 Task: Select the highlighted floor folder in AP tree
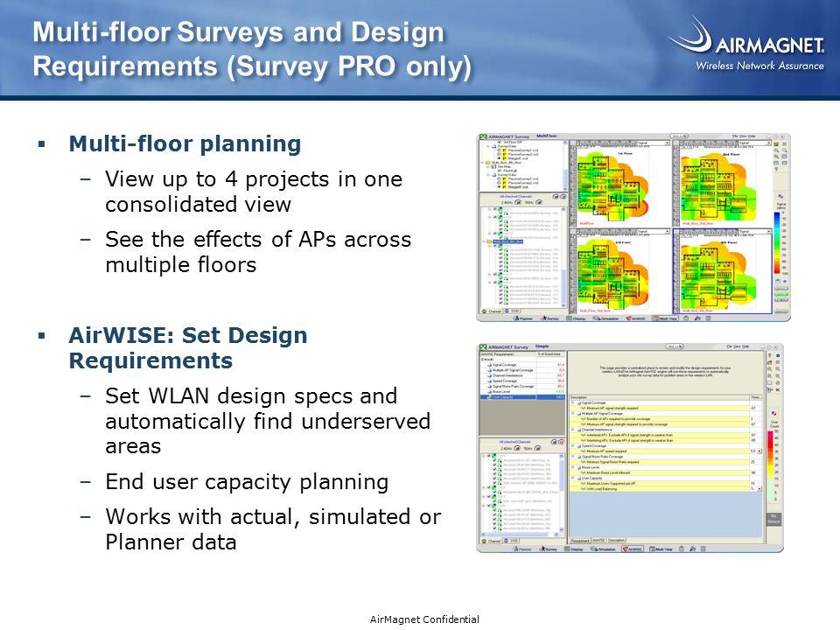coord(507,241)
